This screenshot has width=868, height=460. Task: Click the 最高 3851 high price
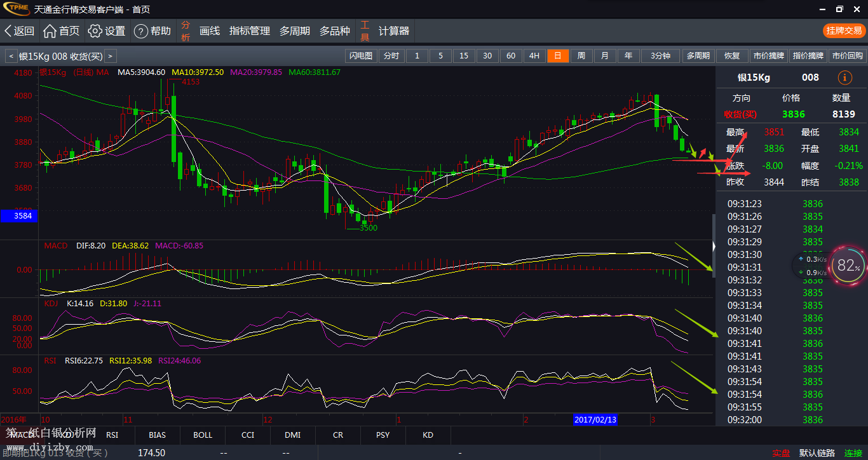click(x=774, y=132)
